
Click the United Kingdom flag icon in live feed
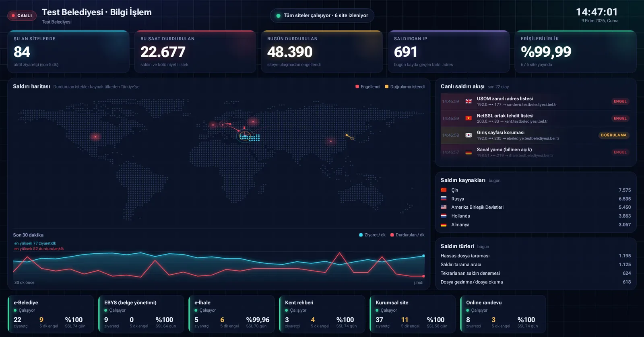click(469, 101)
